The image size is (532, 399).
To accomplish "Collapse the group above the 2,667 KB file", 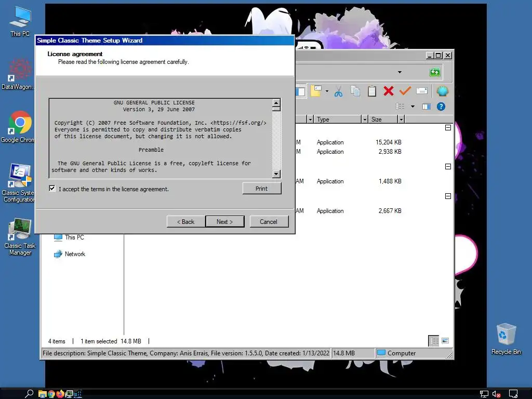I will pos(448,196).
